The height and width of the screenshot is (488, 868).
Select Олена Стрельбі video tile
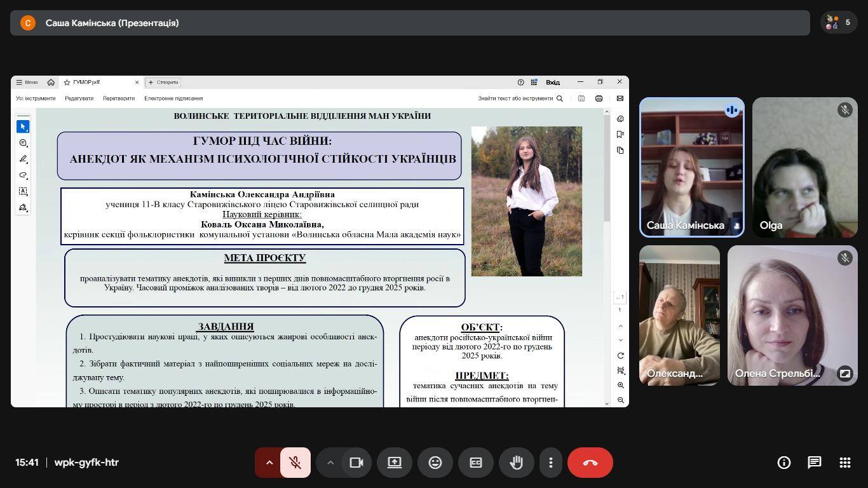(x=792, y=315)
